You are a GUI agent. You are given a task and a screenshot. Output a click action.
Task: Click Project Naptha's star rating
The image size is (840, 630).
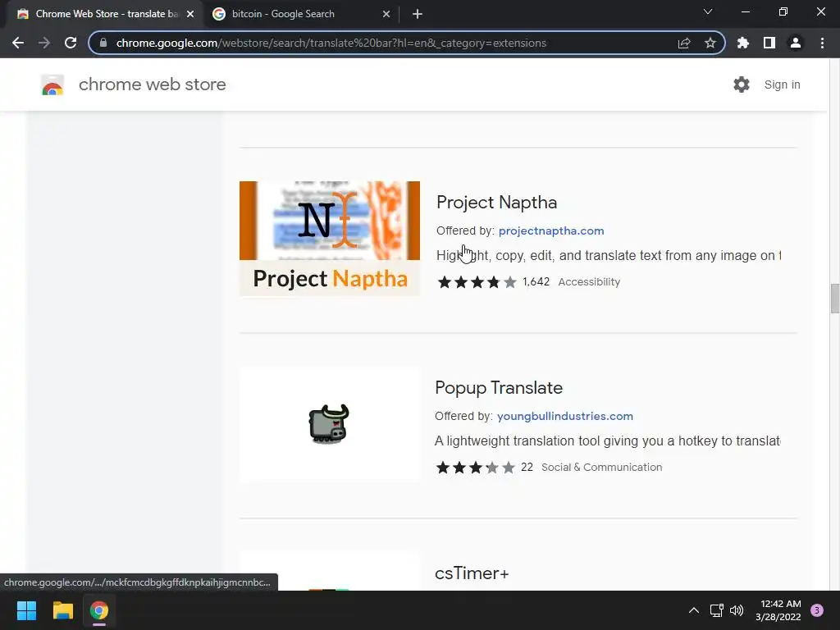(477, 282)
